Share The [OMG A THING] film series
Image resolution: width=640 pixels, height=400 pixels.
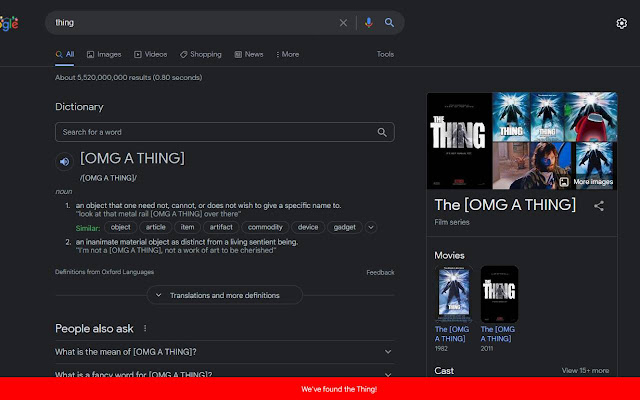tap(599, 206)
